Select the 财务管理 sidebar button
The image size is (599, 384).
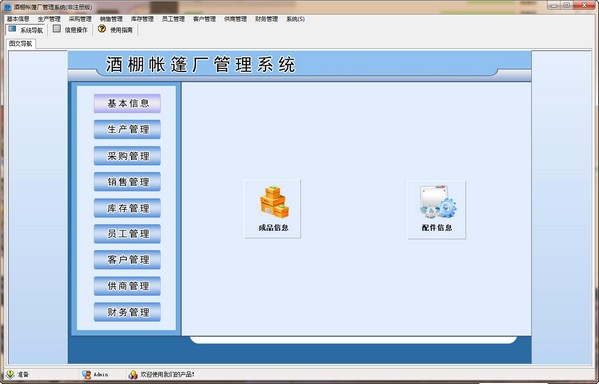click(127, 312)
